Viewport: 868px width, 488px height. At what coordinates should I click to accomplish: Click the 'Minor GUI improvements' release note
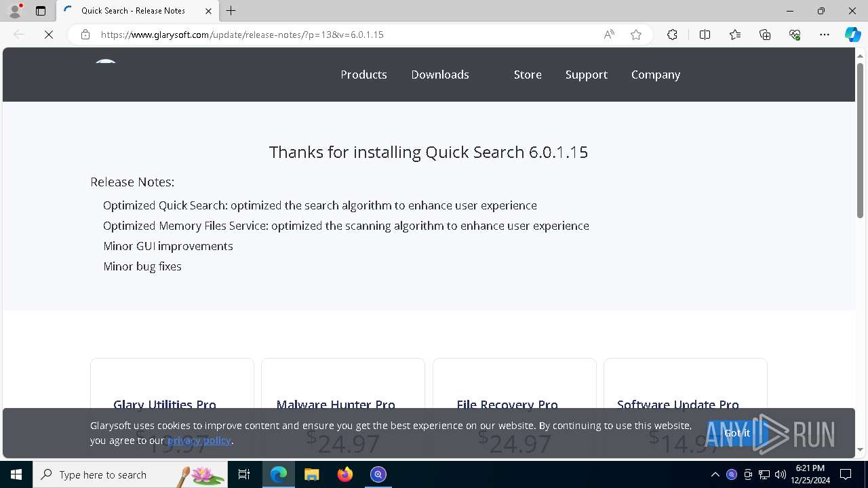coord(168,246)
